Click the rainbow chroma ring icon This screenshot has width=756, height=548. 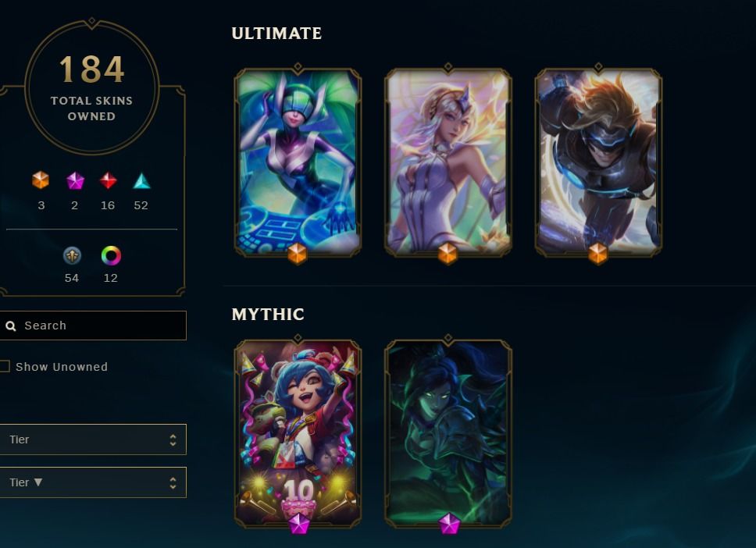coord(111,255)
